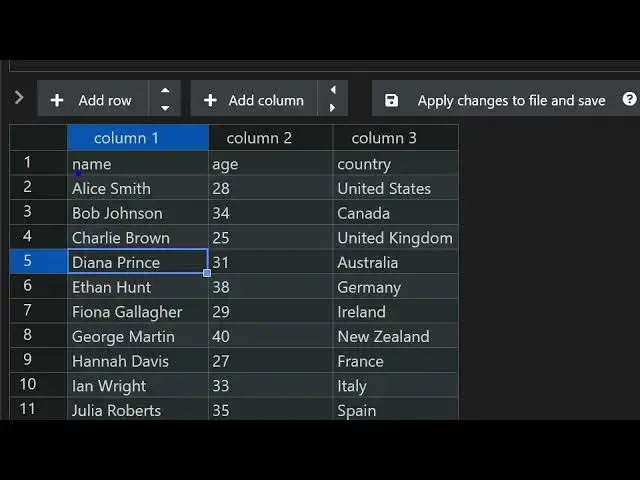The height and width of the screenshot is (480, 640).
Task: Select the 'Julia Roberts' cell
Action: (x=138, y=409)
